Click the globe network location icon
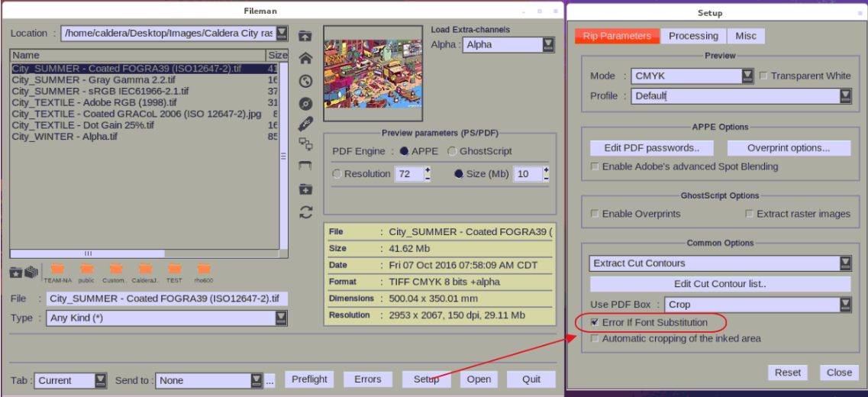Screen dimensions: 868x397 click(305, 82)
